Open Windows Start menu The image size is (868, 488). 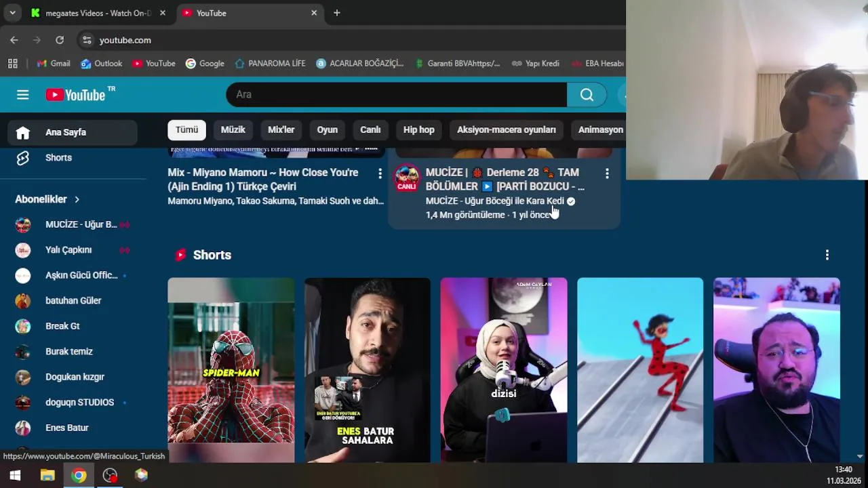[15, 475]
